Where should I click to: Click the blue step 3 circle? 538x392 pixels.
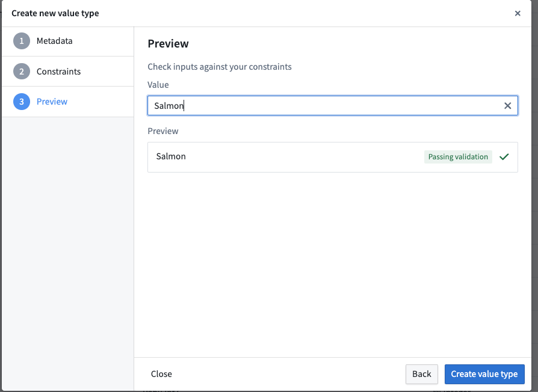coord(22,102)
